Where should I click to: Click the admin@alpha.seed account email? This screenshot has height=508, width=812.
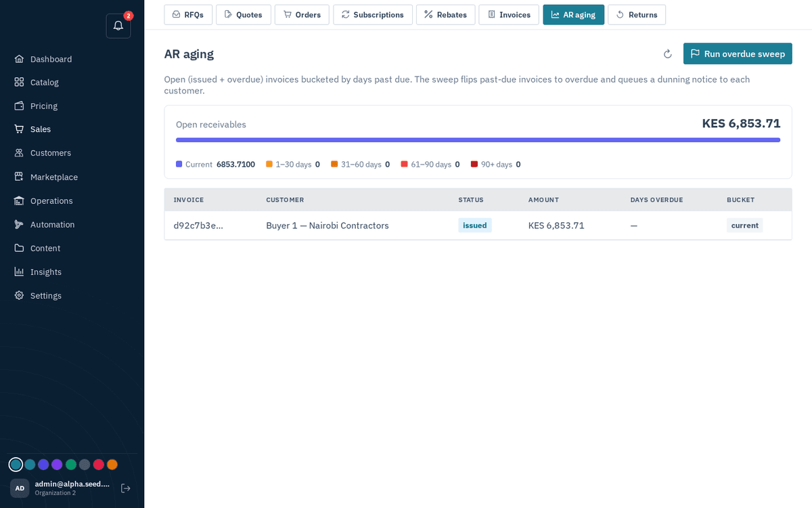[72, 484]
